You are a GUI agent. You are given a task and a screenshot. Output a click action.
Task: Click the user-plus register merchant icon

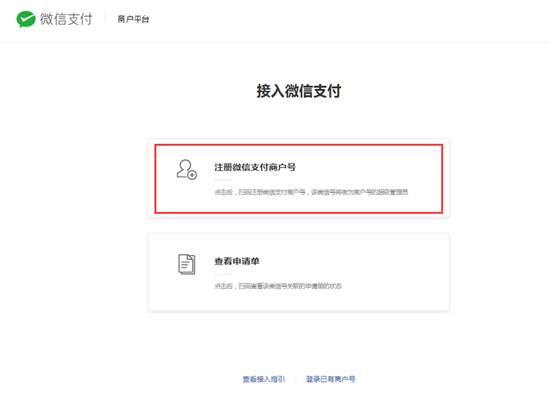tap(187, 170)
